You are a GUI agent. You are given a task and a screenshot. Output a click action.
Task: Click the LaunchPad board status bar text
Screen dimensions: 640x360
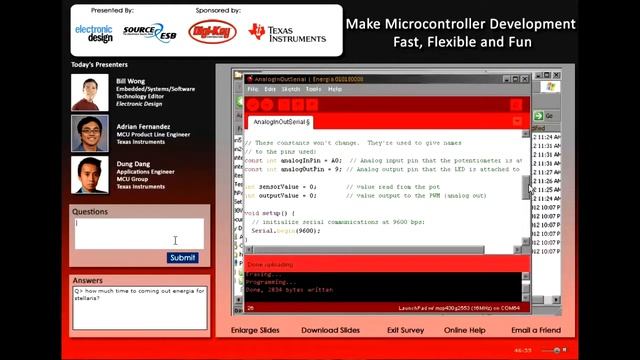459,308
